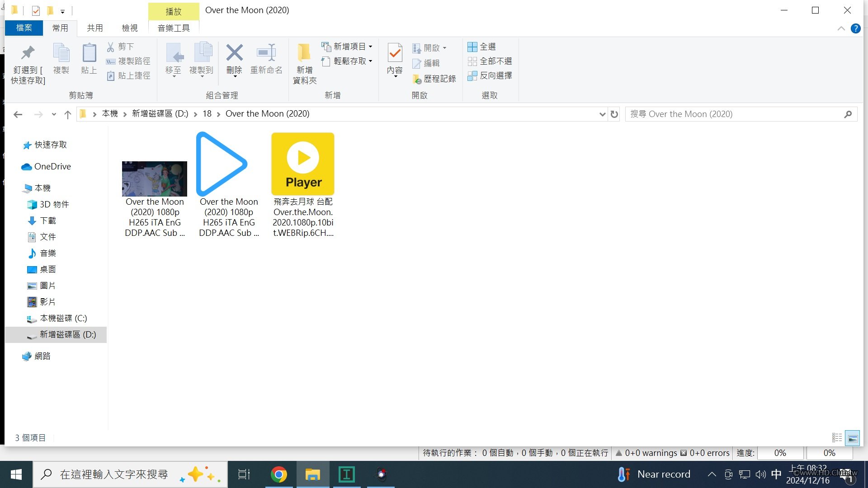This screenshot has width=868, height=488.
Task: Click the Properties (內容) checkmark icon
Action: pos(395,53)
